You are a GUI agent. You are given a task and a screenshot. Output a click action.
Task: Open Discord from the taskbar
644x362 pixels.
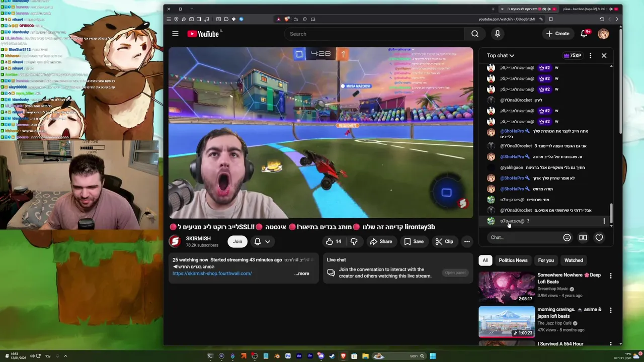[321, 356]
